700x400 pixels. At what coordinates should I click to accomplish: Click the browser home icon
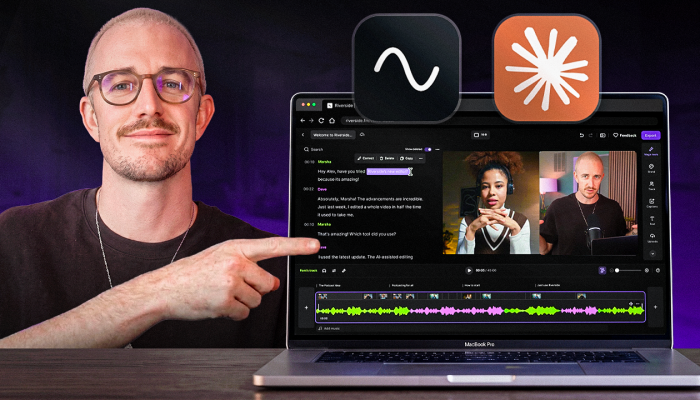(332, 121)
